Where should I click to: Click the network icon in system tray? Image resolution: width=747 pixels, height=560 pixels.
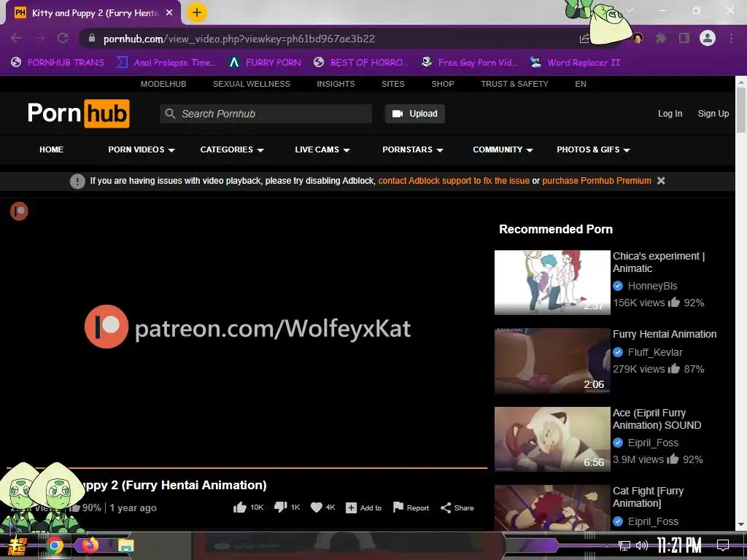pos(624,545)
